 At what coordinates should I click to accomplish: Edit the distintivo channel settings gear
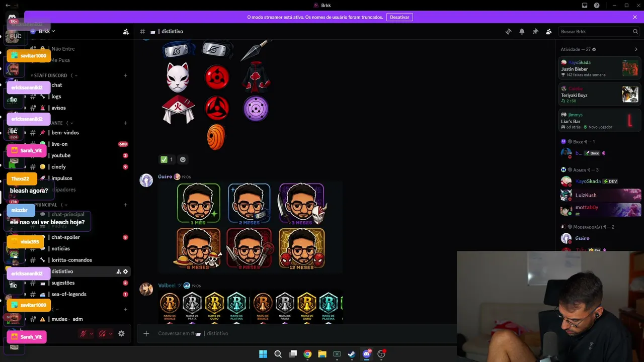(125, 271)
